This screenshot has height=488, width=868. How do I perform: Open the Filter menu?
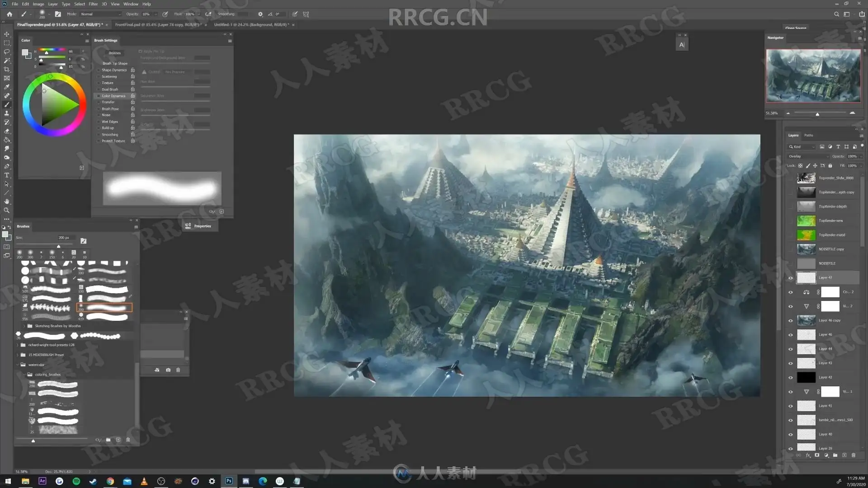pyautogui.click(x=93, y=4)
